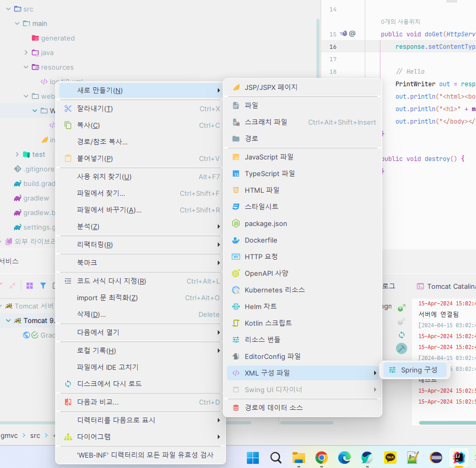Create a 'JavaScript 파일'
This screenshot has height=468, width=476.
click(302, 157)
